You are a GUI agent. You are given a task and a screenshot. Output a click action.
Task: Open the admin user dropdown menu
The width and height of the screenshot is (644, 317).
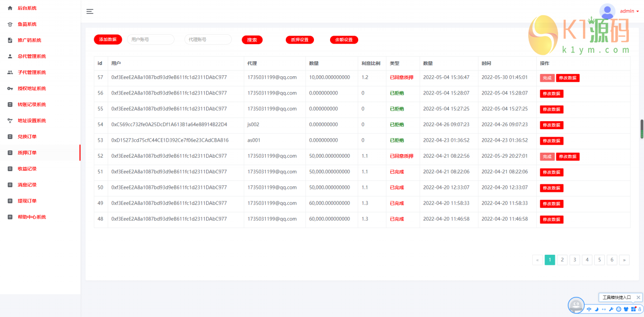(629, 11)
